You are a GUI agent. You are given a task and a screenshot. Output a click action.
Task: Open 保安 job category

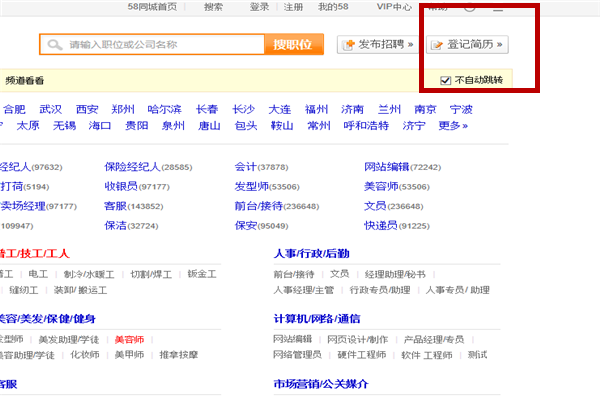pyautogui.click(x=245, y=225)
